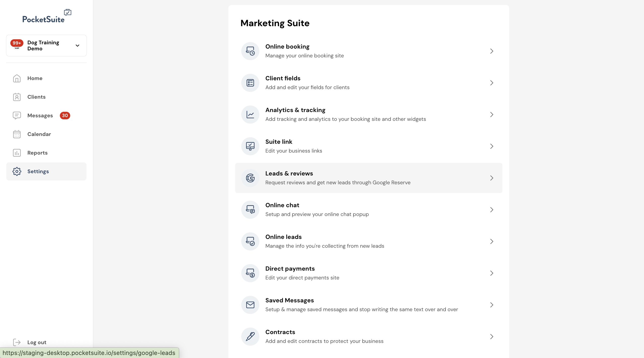Open the chevron arrow for Online booking
The width and height of the screenshot is (644, 358).
tap(492, 51)
